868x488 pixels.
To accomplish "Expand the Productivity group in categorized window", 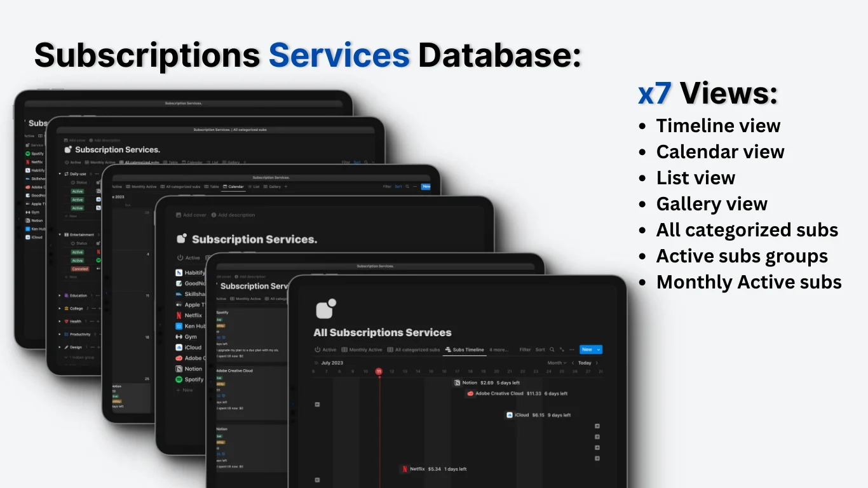I will [x=60, y=334].
